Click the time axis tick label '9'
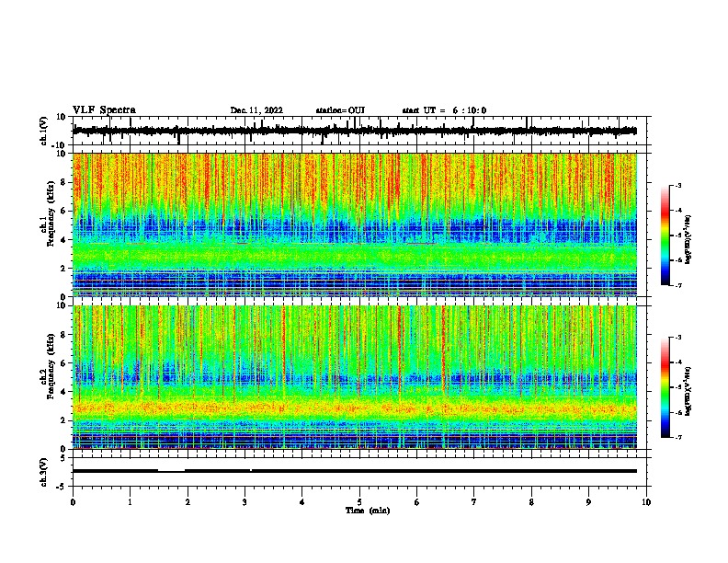Image resolution: width=728 pixels, height=563 pixels. 589,502
